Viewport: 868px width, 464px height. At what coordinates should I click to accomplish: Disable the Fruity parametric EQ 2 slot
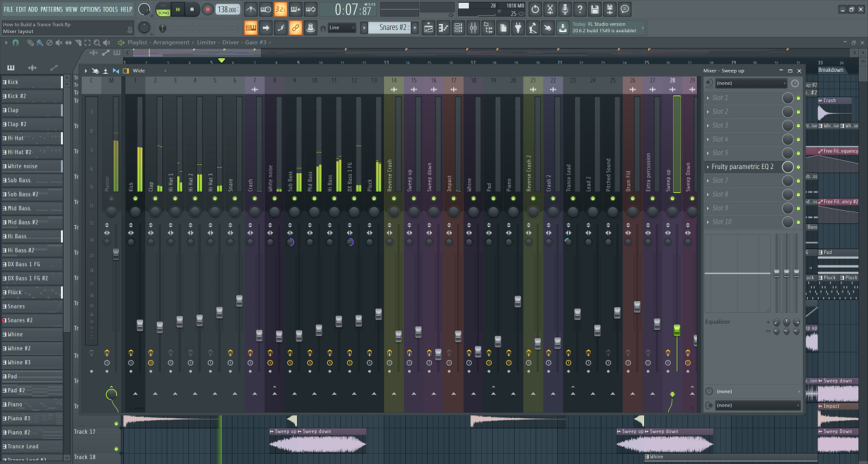click(x=797, y=166)
